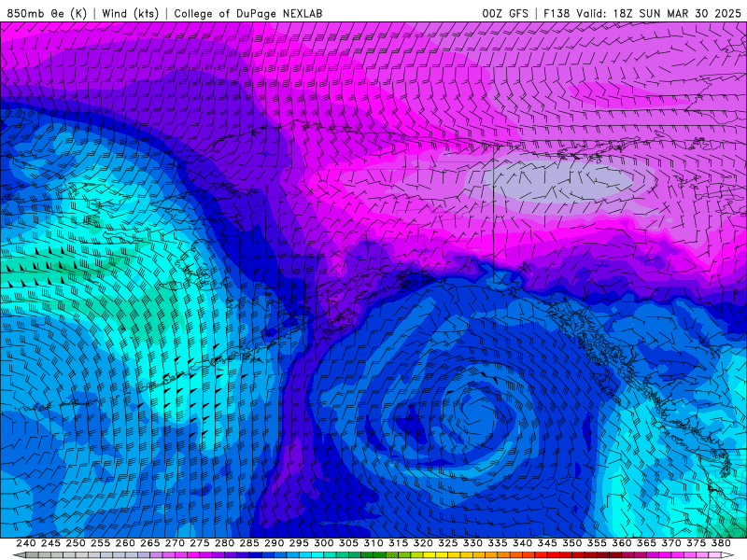The image size is (747, 560).
Task: Click the 295 value on the color scale
Action: [x=299, y=543]
